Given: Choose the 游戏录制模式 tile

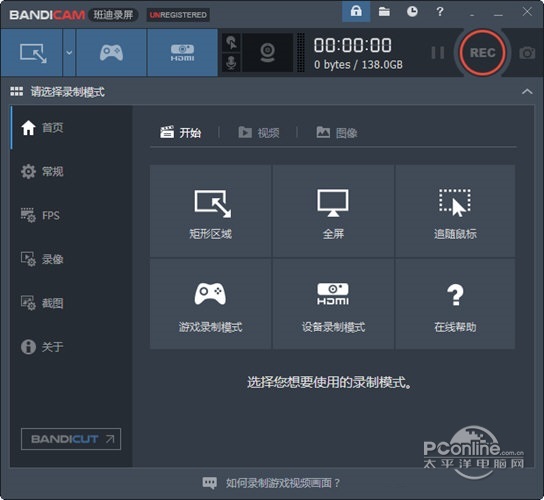Looking at the screenshot, I should pos(211,304).
